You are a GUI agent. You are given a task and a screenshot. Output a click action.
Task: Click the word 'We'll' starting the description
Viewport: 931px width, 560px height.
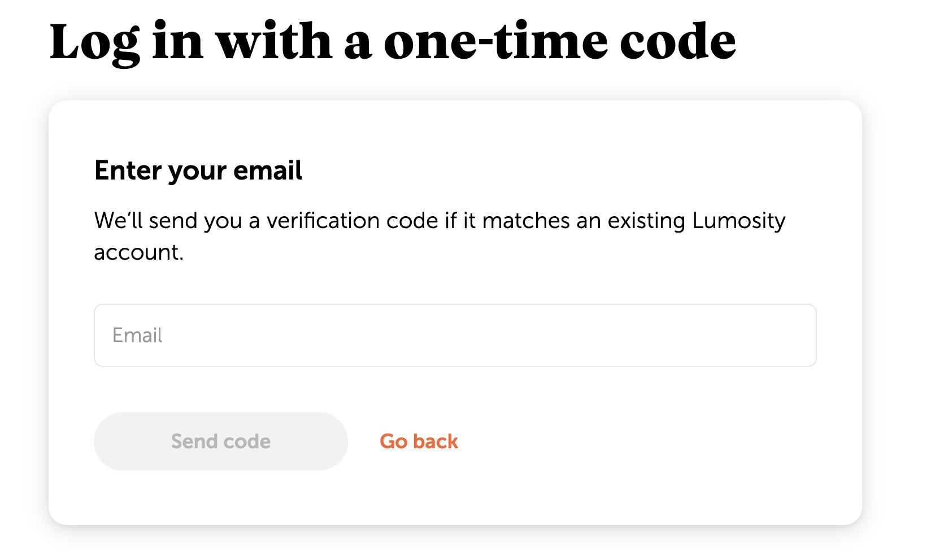pos(119,221)
